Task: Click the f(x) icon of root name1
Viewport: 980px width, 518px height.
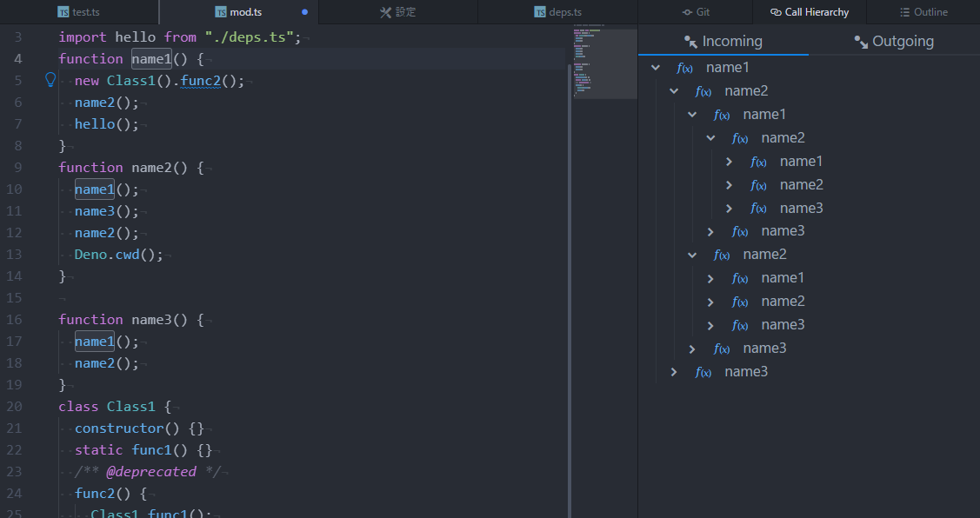Action: 684,68
